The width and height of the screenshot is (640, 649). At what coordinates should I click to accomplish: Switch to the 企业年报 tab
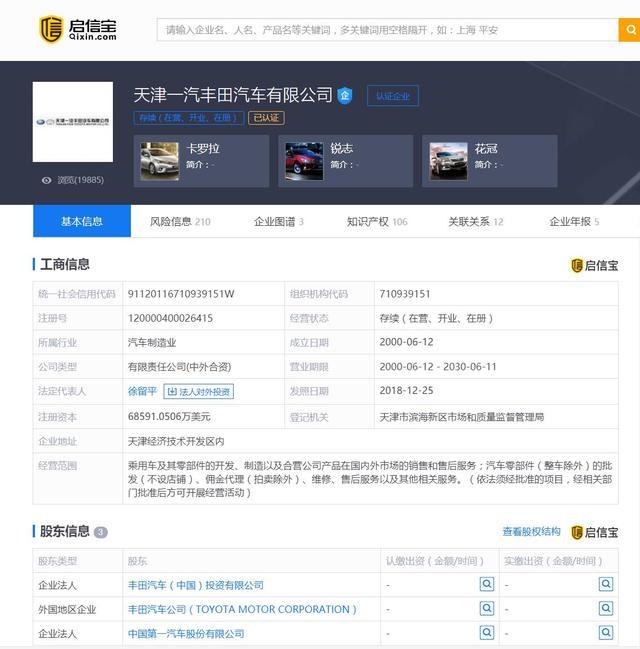[574, 221]
